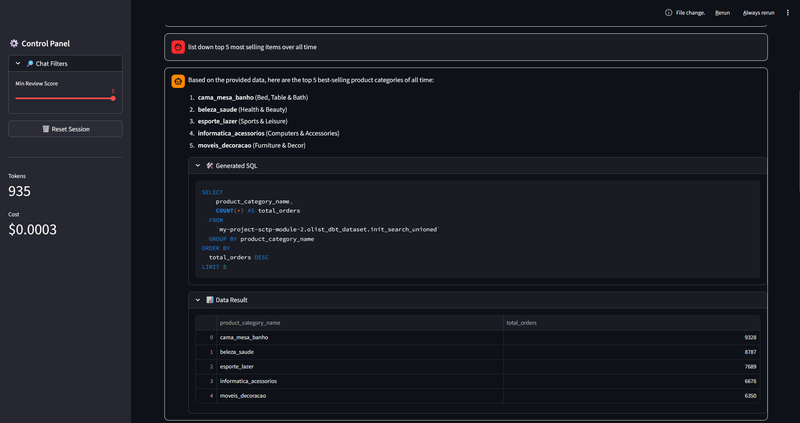Viewport: 800px width, 423px height.
Task: Click inside the generated SQL code block
Action: 480,230
